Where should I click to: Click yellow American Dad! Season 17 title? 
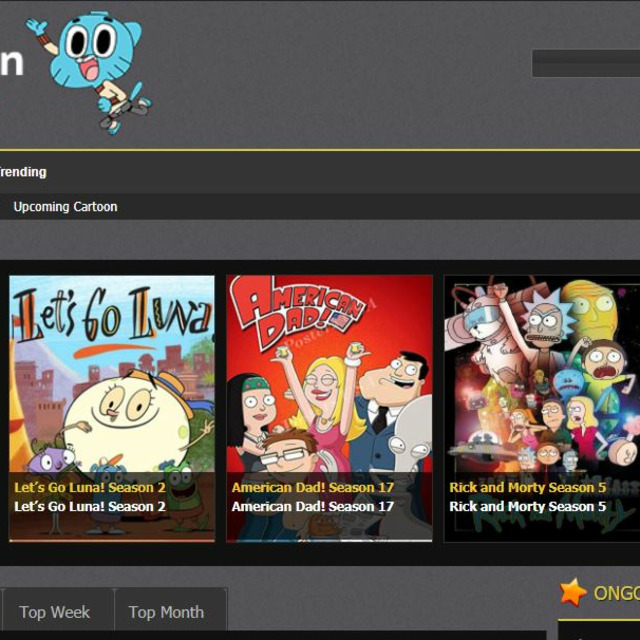point(312,488)
